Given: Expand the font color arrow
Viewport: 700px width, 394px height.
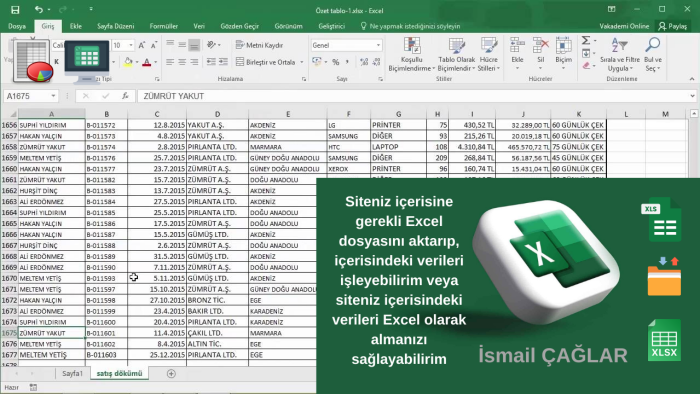Looking at the screenshot, I should pos(155,62).
